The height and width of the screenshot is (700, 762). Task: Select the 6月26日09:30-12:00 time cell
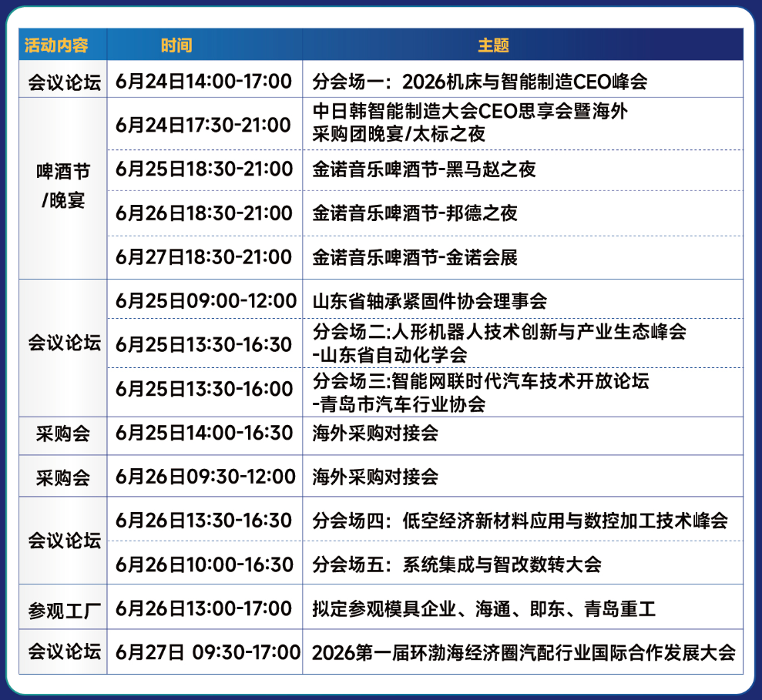point(205,476)
